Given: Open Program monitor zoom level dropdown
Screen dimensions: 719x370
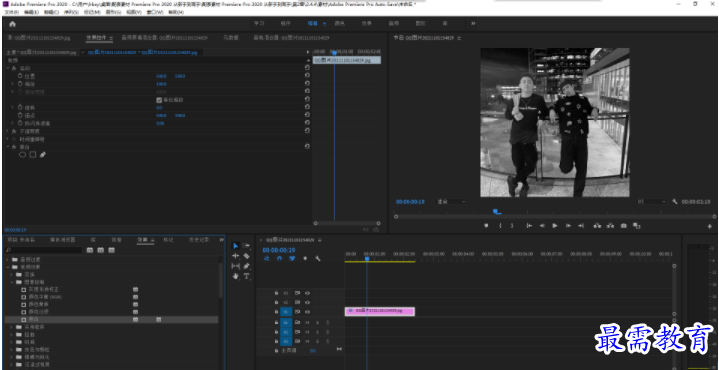Looking at the screenshot, I should [x=451, y=202].
